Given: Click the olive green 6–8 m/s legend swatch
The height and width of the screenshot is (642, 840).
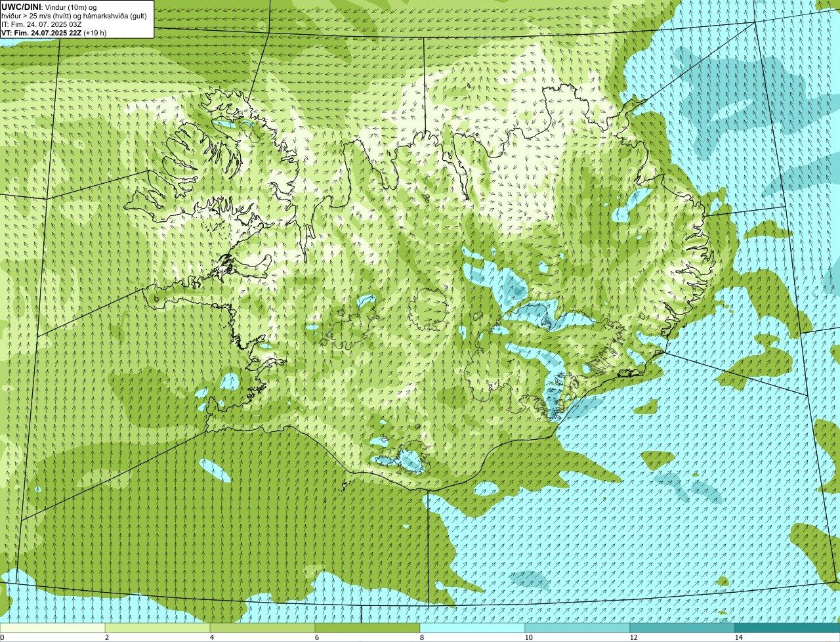Looking at the screenshot, I should pos(367,628).
